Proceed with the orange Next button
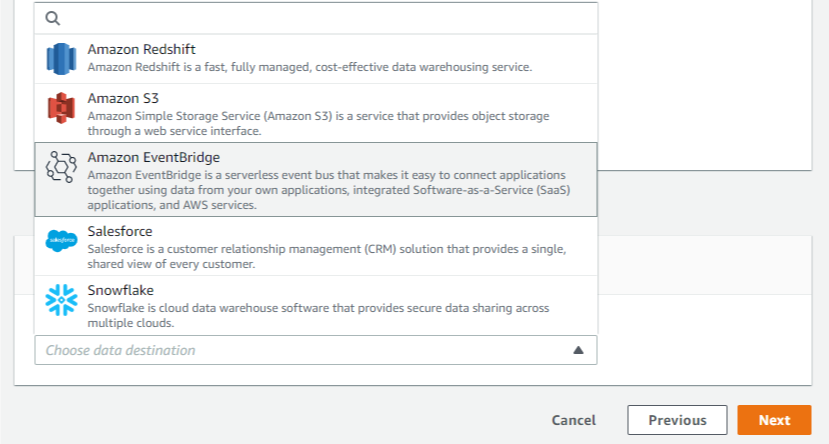Viewport: 829px width, 444px height. pyautogui.click(x=774, y=420)
